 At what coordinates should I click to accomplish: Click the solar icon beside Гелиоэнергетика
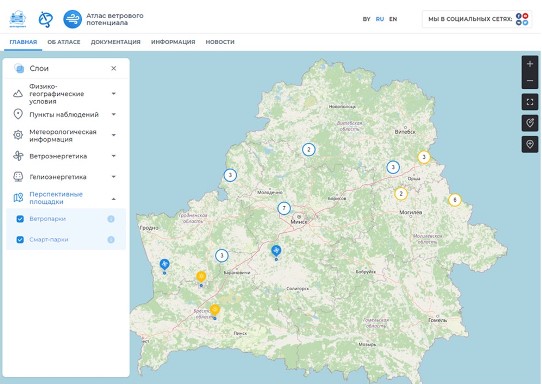click(x=18, y=177)
